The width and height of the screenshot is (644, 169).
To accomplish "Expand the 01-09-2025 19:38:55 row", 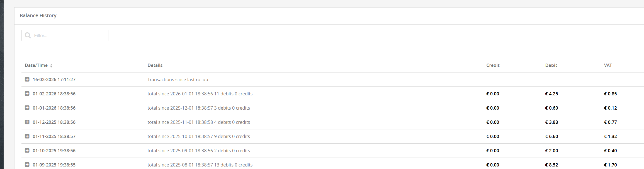I will [x=27, y=165].
